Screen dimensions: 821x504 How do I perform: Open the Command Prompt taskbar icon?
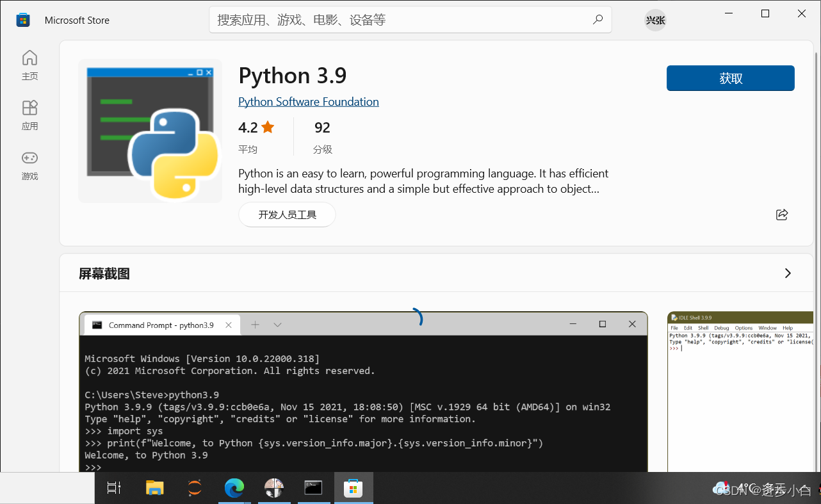click(313, 488)
